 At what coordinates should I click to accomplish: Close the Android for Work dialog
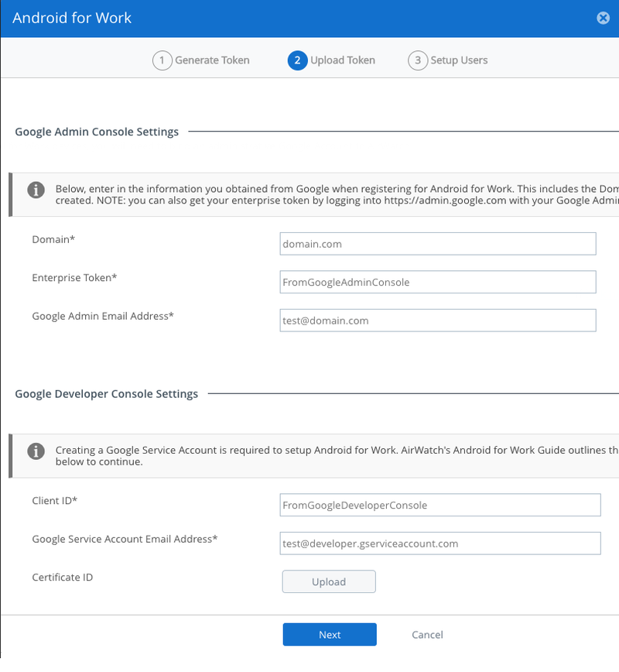click(603, 18)
